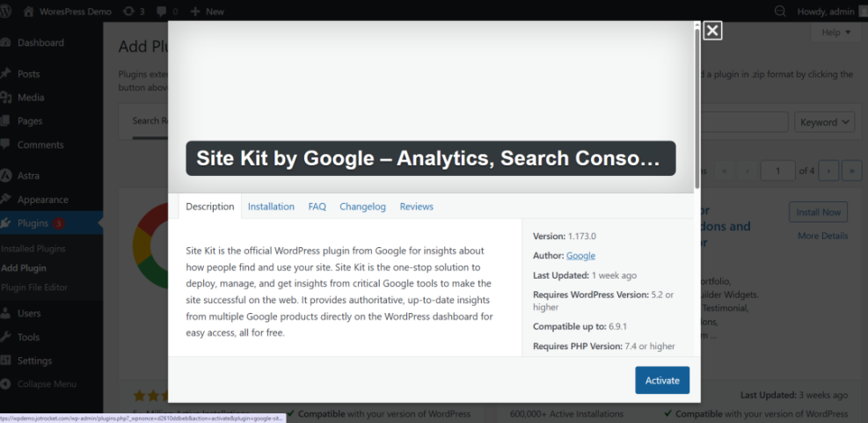Expand the Help dropdown
Image resolution: width=868 pixels, height=423 pixels.
click(835, 33)
